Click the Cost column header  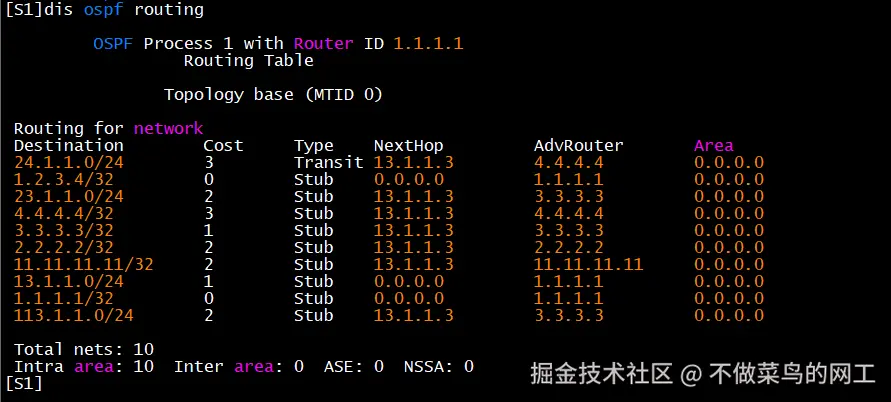(x=223, y=145)
